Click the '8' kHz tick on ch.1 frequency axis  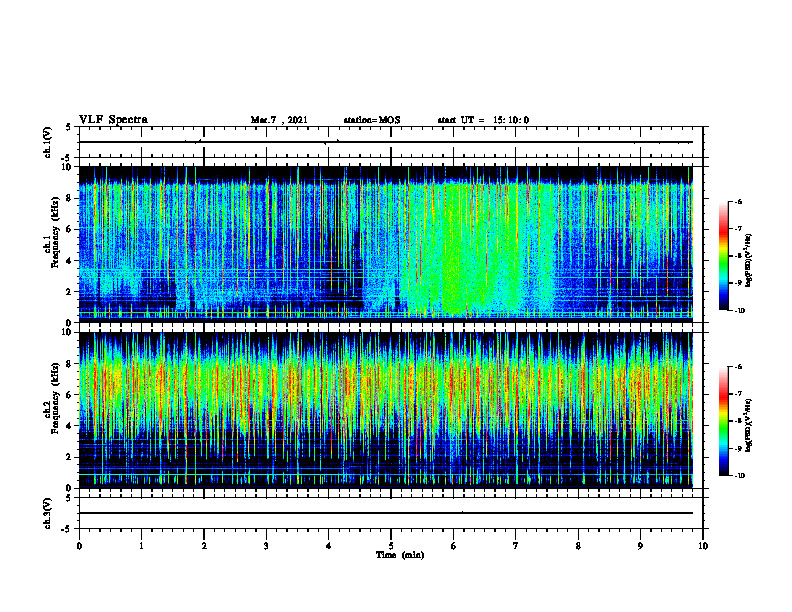(71, 198)
